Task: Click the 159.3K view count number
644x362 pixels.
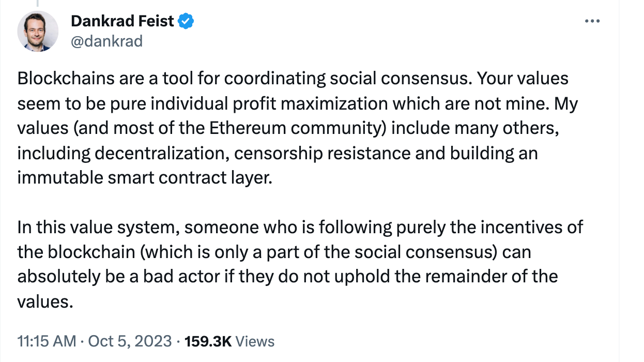Action: pyautogui.click(x=208, y=341)
